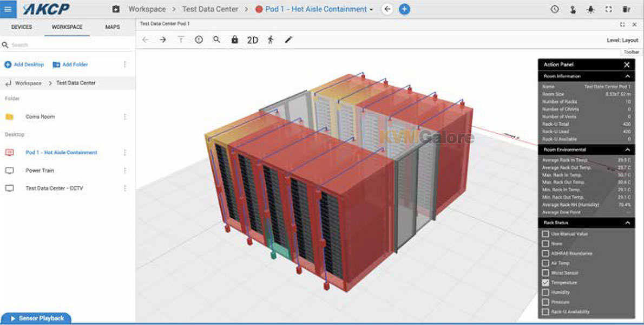Open the hamburger main menu
Image resolution: width=644 pixels, height=325 pixels.
click(x=8, y=9)
